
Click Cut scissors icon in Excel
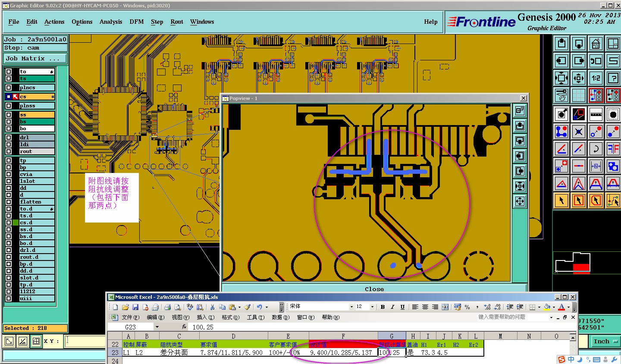tap(212, 307)
